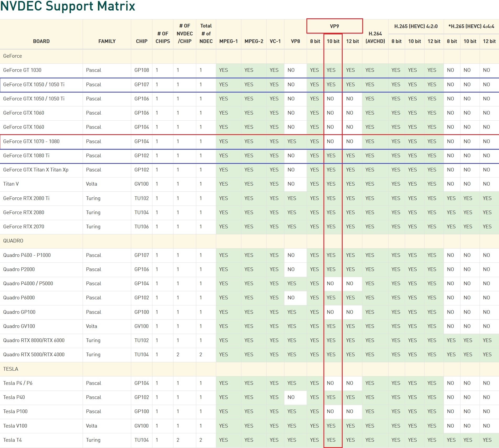Viewport: 499px width, 448px height.
Task: Select the "Tesla P100" board name
Action: tap(15, 411)
